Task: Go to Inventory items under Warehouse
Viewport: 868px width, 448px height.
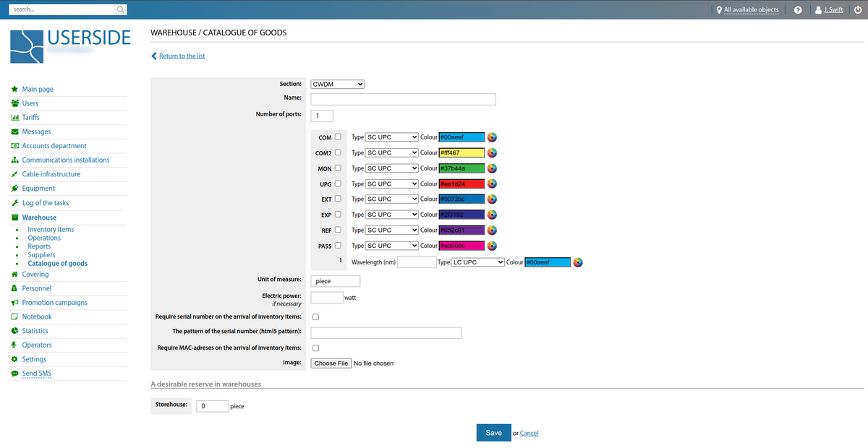Action: click(x=51, y=230)
